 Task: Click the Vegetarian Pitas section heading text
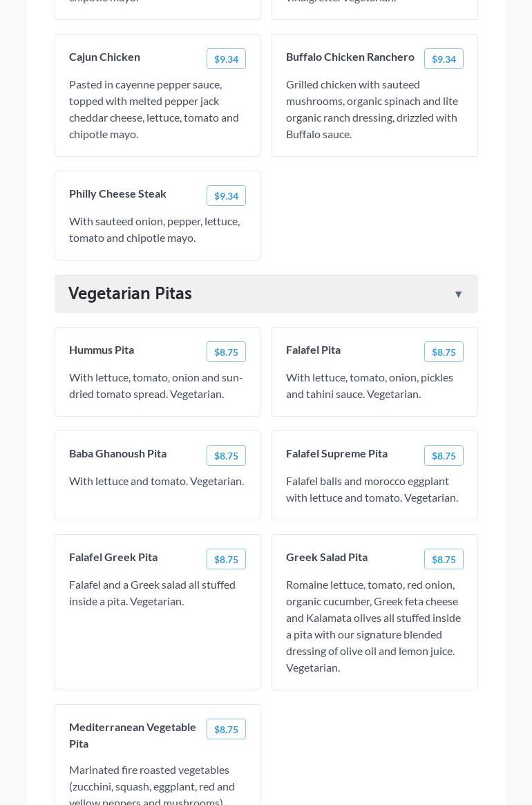pyautogui.click(x=130, y=293)
